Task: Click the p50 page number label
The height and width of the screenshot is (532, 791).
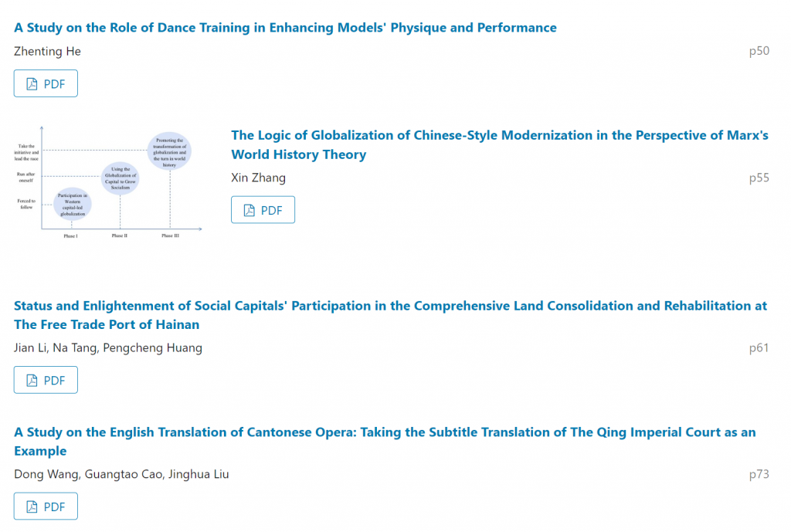Action: click(759, 51)
